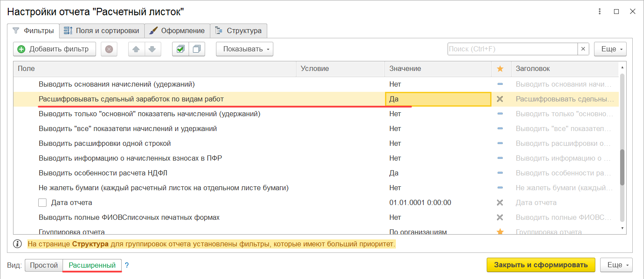Click Закрыть и сформировать button
Screen dimensions: 644x279
tap(541, 265)
